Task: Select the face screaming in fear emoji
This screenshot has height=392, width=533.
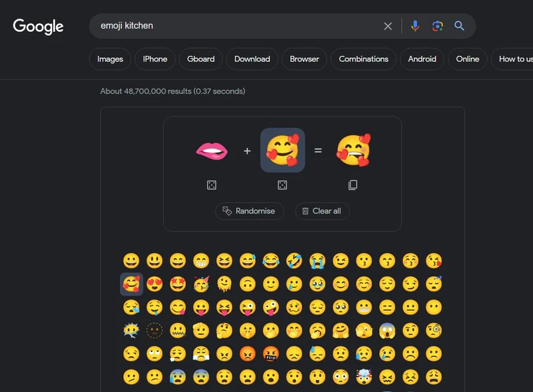Action: [387, 331]
